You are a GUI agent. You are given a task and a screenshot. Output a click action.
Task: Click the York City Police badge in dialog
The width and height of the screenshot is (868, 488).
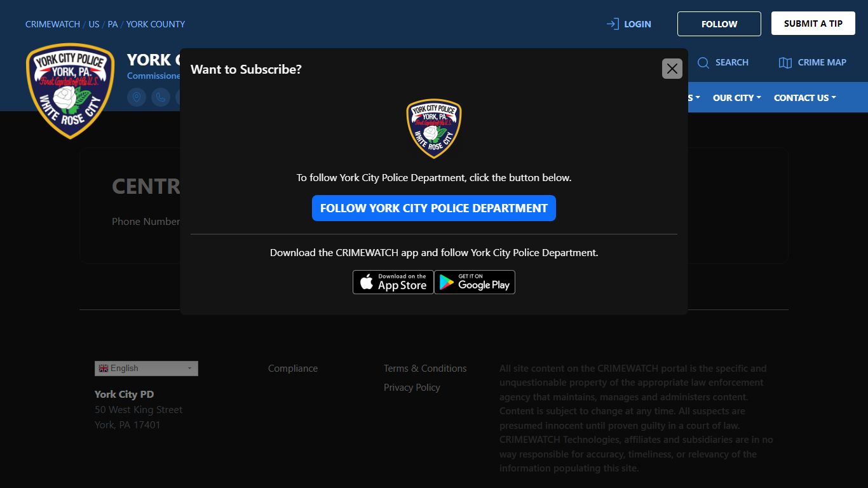click(434, 128)
